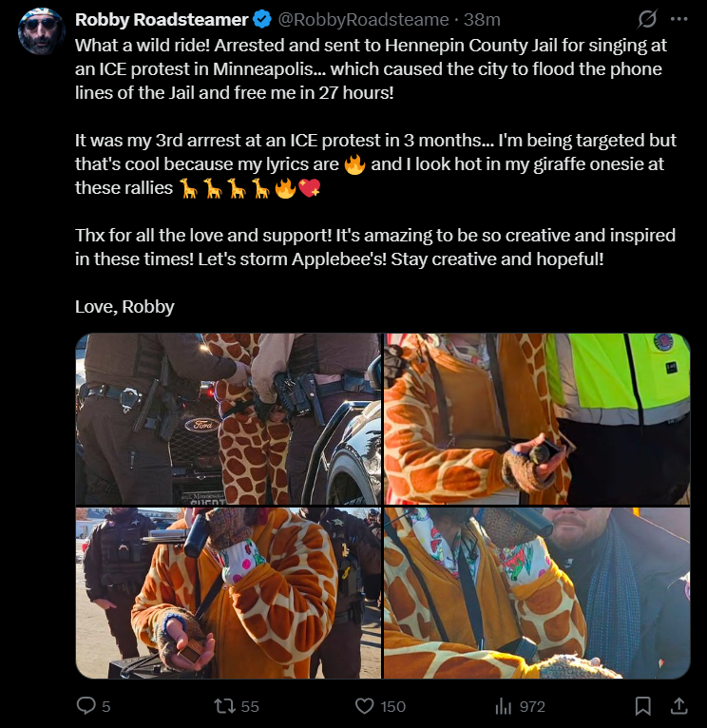
Task: Open photo with bearded man in scarf
Action: (x=537, y=593)
